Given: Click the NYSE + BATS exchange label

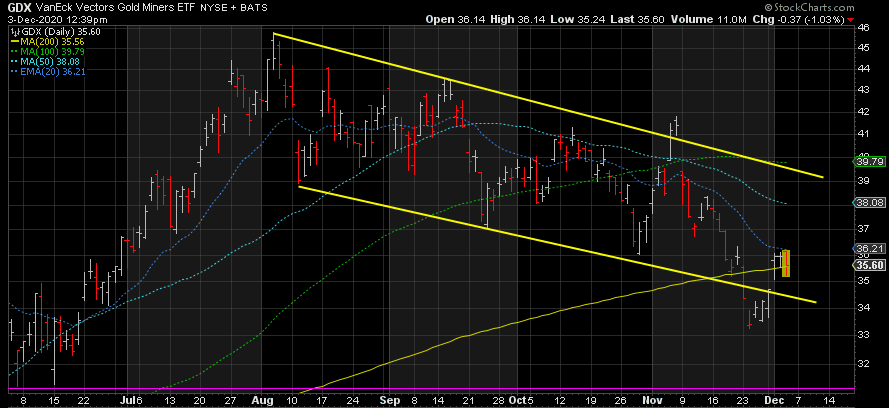Looking at the screenshot, I should coord(235,7).
